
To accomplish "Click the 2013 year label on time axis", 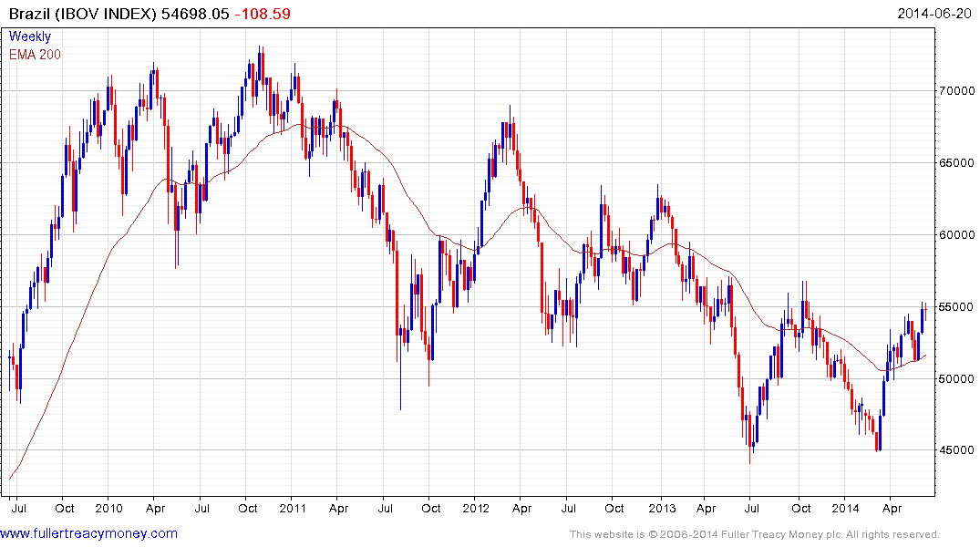I will tap(662, 508).
